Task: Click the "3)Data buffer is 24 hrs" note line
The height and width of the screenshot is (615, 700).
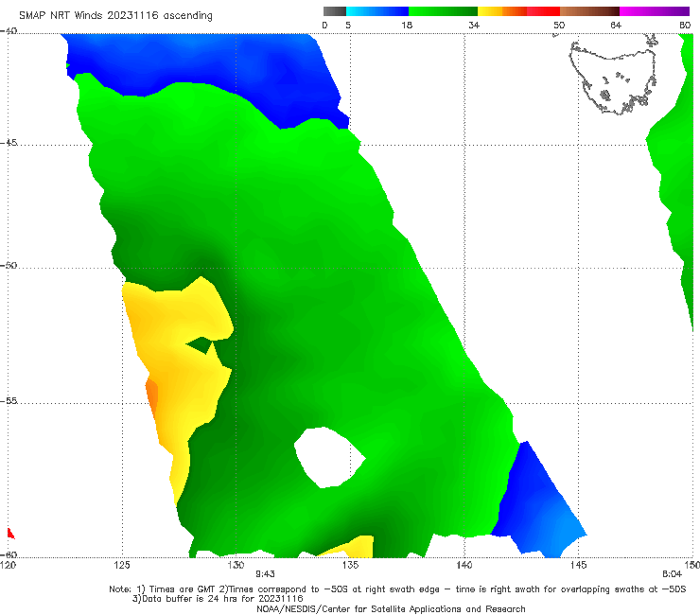Action: click(x=218, y=599)
